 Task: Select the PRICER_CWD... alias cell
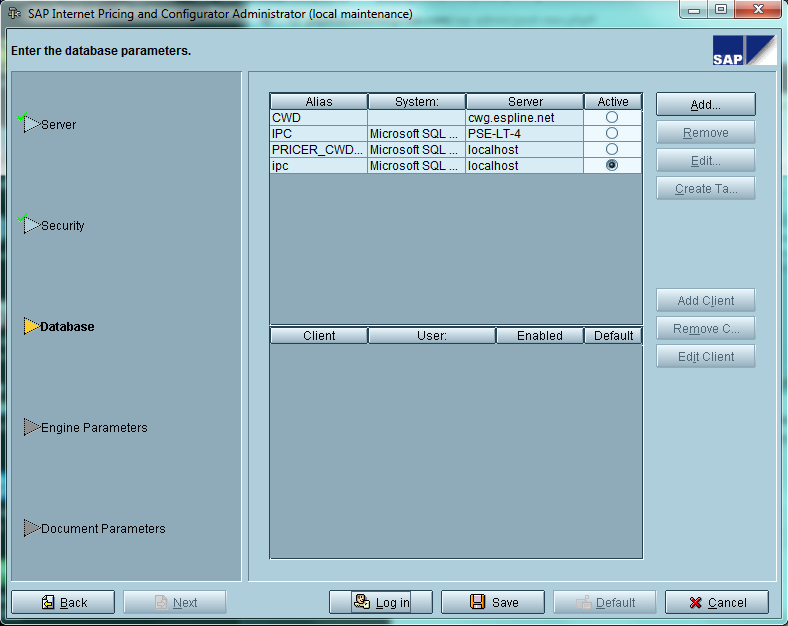319,150
